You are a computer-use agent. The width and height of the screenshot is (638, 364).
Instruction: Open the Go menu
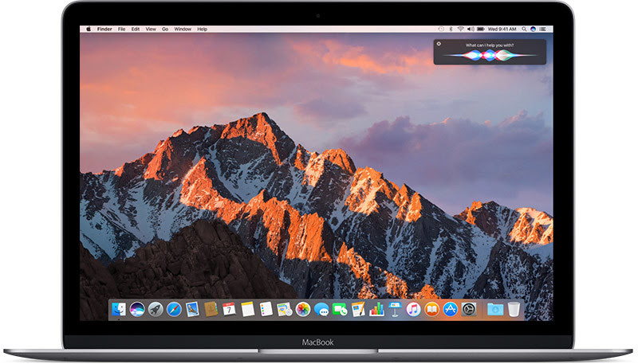click(165, 29)
